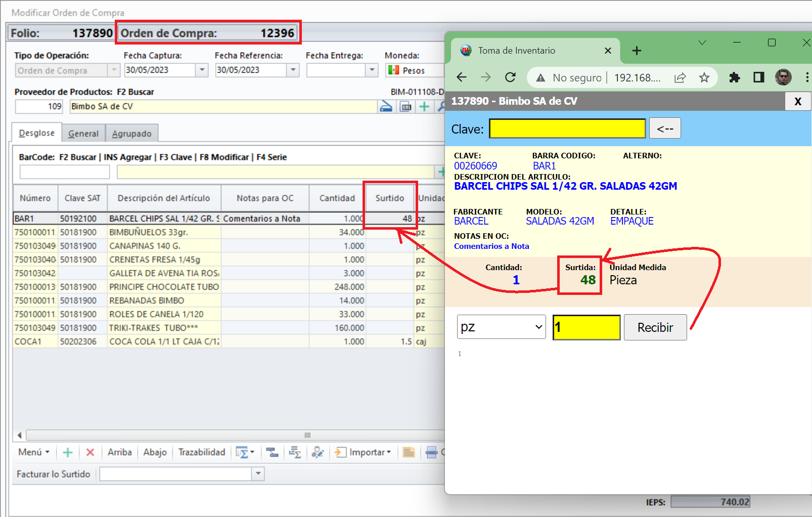Switch to the General tab
The width and height of the screenshot is (812, 517).
click(x=83, y=134)
